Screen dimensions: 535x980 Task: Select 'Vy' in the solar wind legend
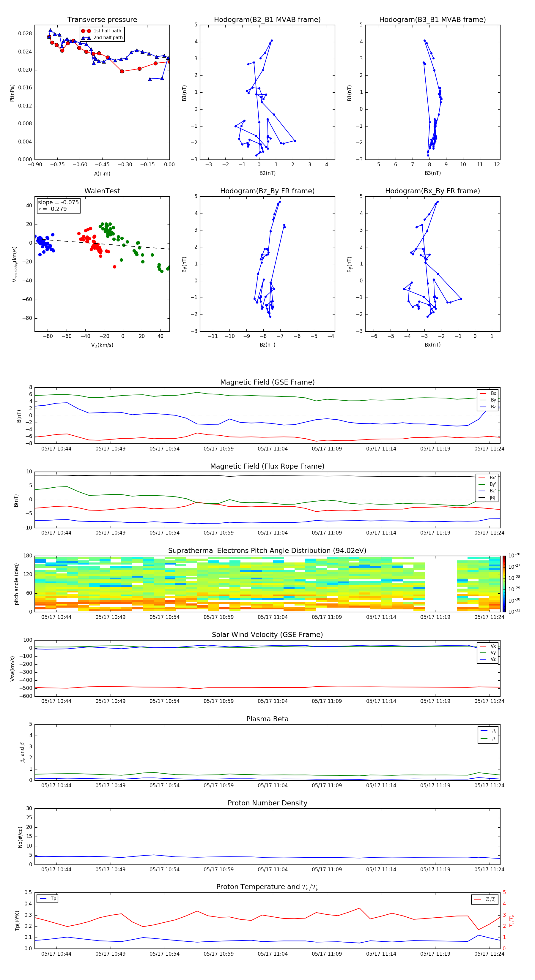point(488,652)
